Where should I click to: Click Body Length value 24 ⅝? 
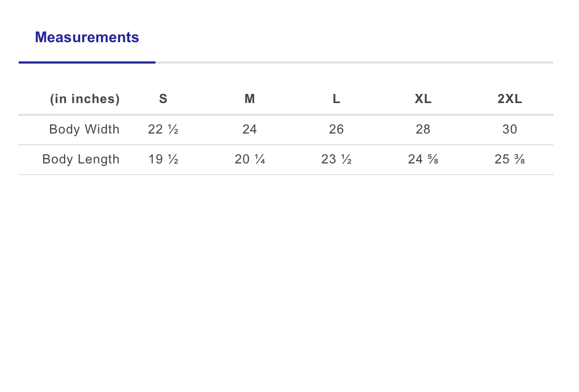[x=423, y=159]
